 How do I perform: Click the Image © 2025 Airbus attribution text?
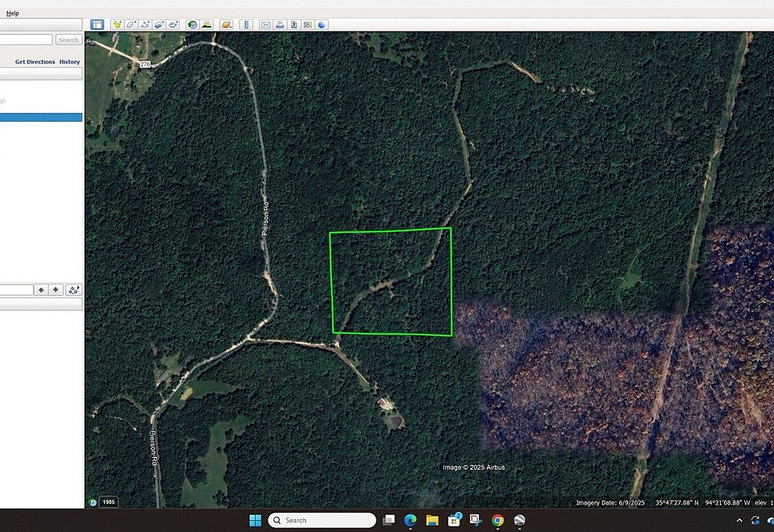coord(474,468)
